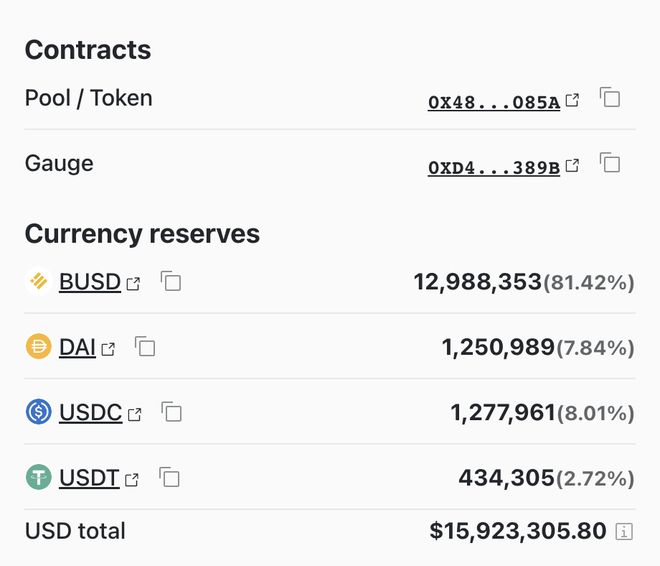Open the 0X48...085A pool address link

(x=493, y=101)
